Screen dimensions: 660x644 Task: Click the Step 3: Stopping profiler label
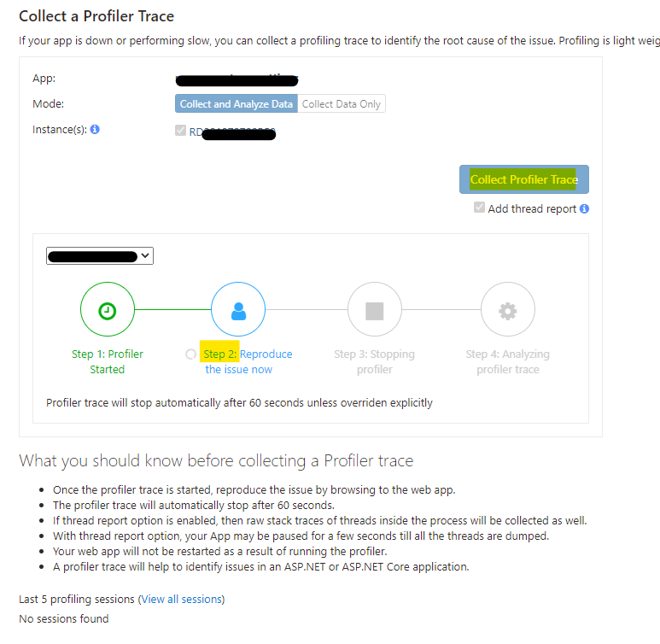coord(375,362)
